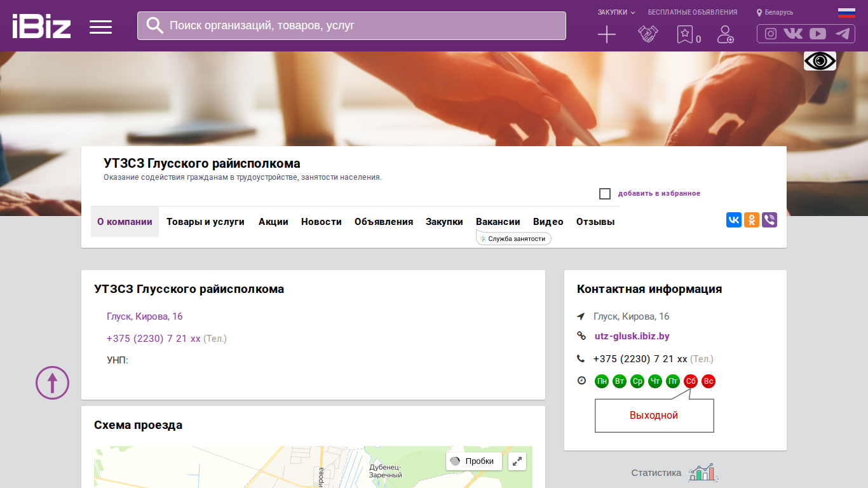Viewport: 868px width, 488px height.
Task: Share company via purple Viber button
Action: tap(770, 220)
